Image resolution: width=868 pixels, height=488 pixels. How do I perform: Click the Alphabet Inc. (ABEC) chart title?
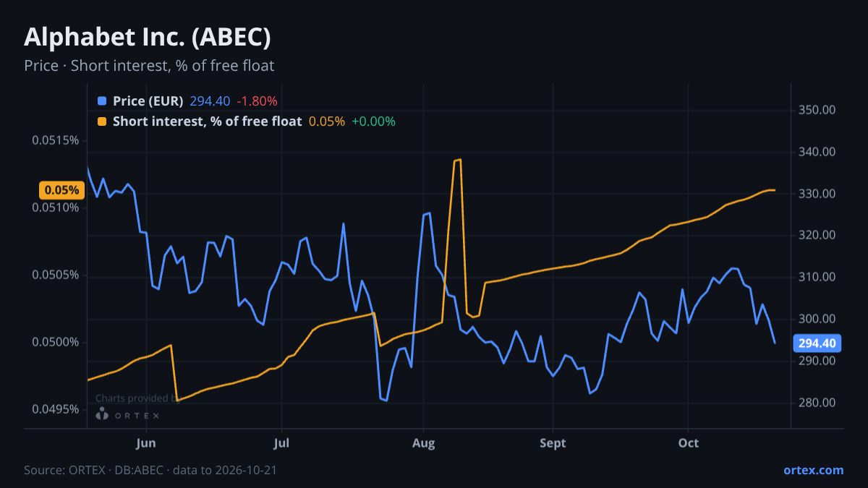[x=148, y=37]
